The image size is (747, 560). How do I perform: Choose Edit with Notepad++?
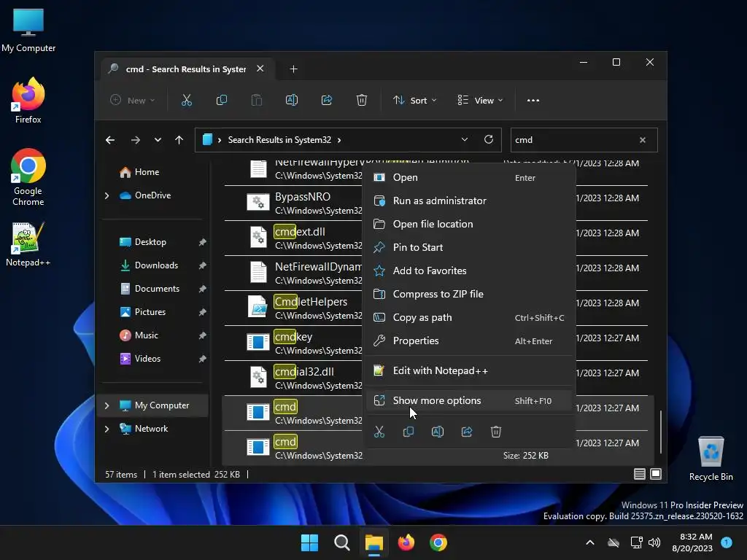click(469, 371)
